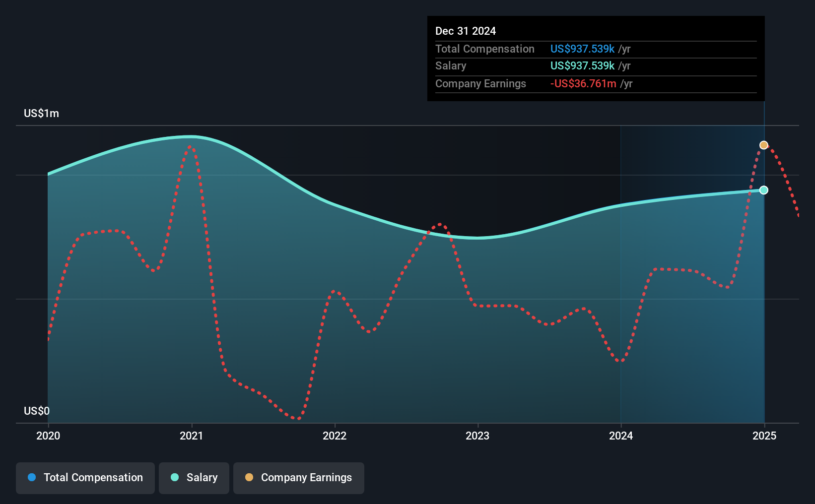Click the 2022 x-axis label
Viewport: 815px width, 504px height.
(335, 436)
